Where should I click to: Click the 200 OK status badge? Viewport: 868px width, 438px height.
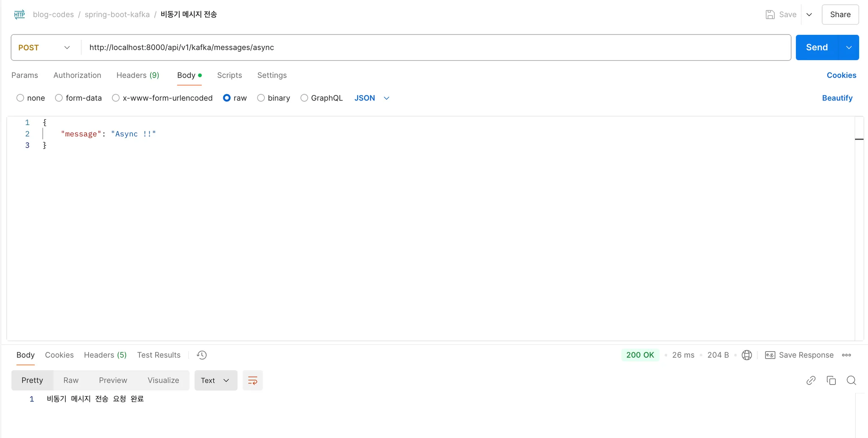(640, 355)
